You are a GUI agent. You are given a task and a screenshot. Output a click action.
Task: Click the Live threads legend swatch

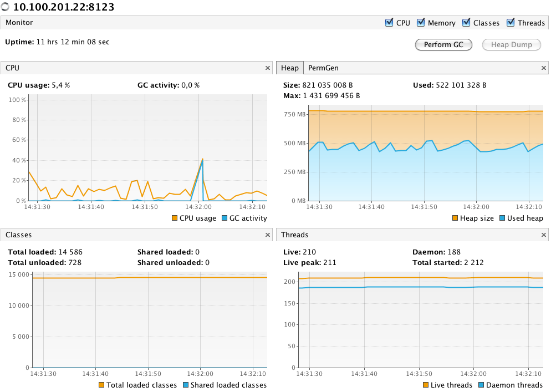click(x=426, y=385)
